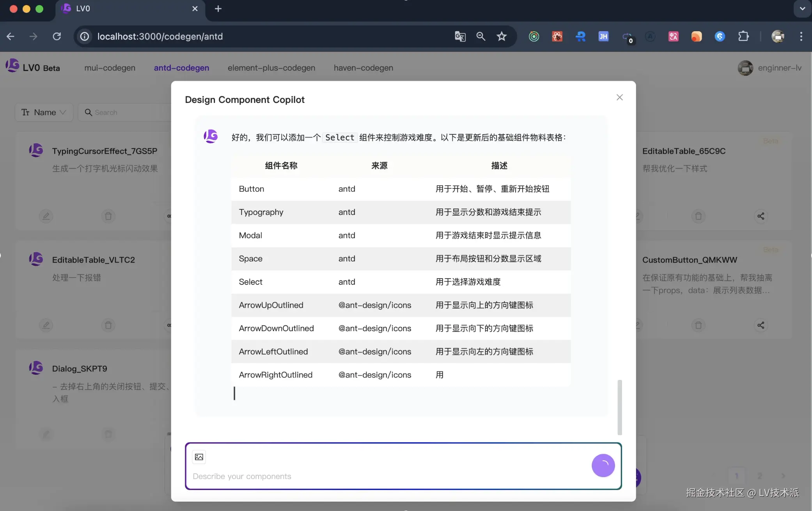Click the green circular extension icon
This screenshot has height=511, width=812.
(534, 36)
